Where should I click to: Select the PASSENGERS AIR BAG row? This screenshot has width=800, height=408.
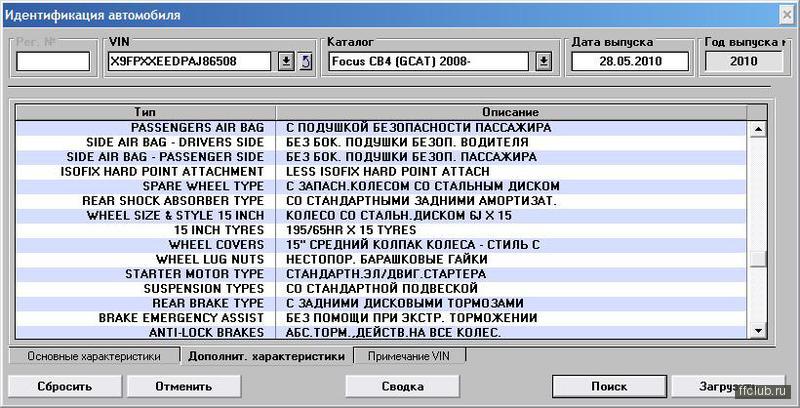380,128
